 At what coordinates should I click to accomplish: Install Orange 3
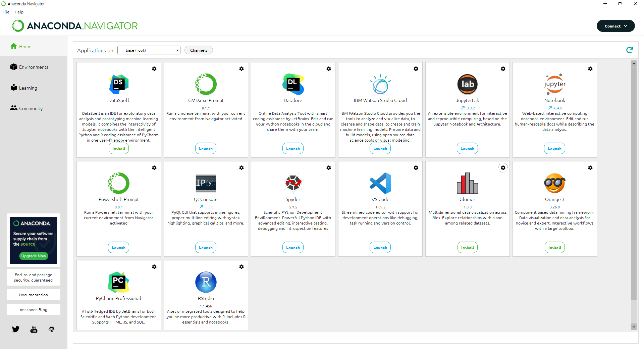point(555,247)
